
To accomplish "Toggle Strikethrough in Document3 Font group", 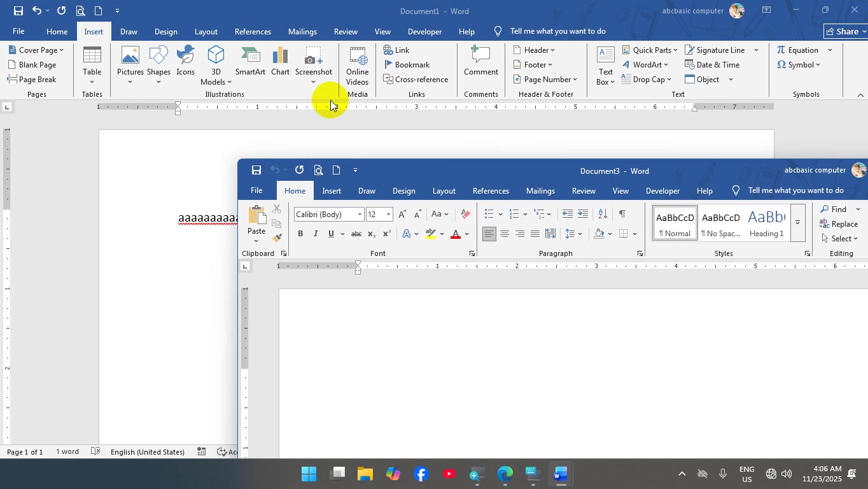I will click(356, 234).
